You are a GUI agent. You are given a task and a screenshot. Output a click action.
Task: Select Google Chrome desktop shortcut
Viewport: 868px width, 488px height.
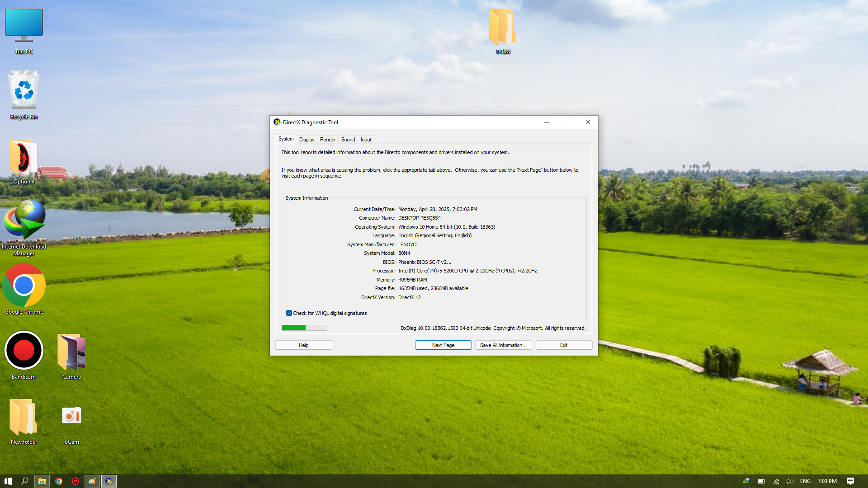click(24, 289)
